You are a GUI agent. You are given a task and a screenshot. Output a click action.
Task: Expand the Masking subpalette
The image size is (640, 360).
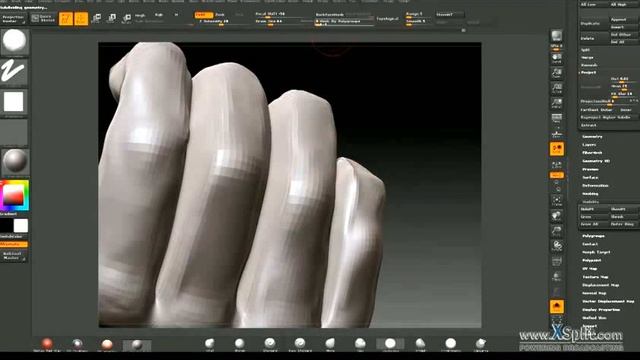pyautogui.click(x=590, y=193)
